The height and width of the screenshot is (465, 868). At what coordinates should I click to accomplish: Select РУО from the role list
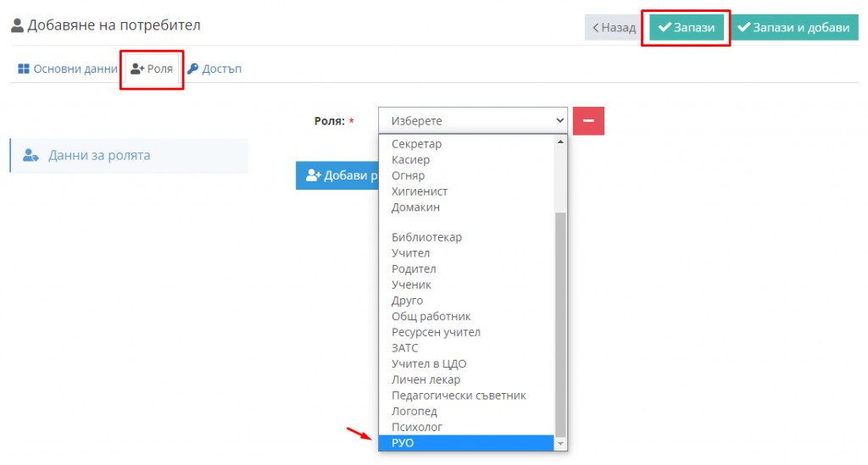point(465,443)
